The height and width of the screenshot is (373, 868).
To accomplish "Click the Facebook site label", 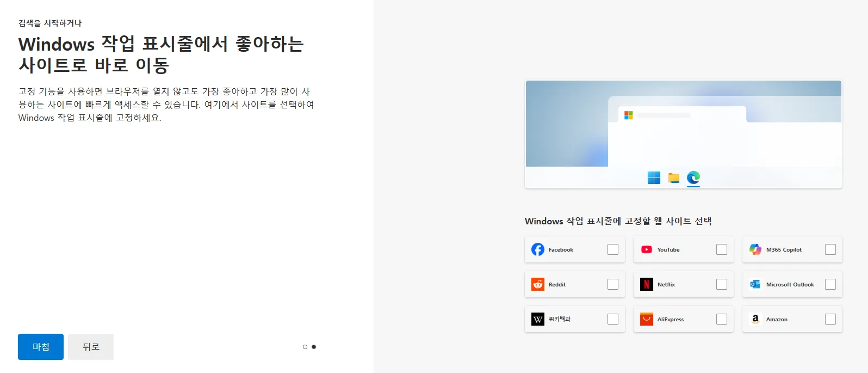I will click(561, 250).
